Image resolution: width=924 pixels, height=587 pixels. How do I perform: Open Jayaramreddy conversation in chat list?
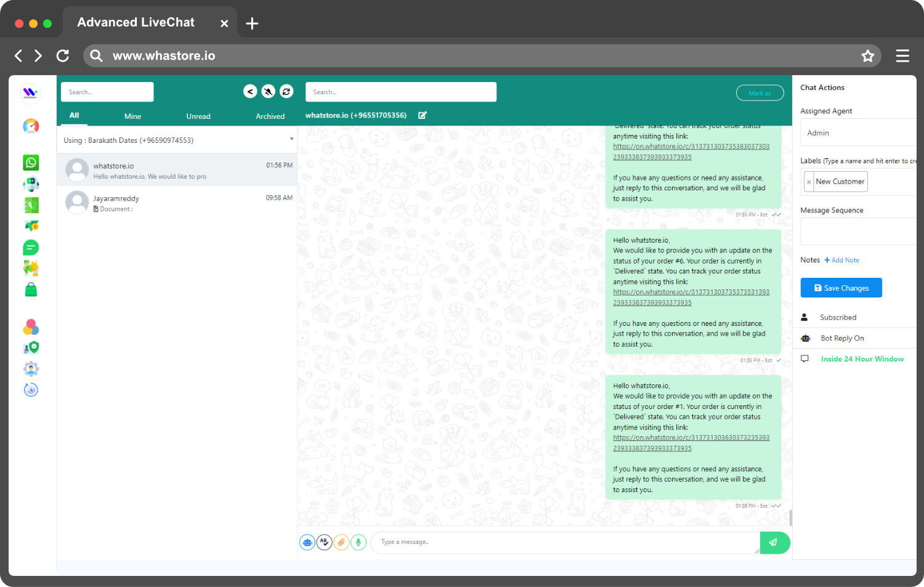pyautogui.click(x=177, y=203)
